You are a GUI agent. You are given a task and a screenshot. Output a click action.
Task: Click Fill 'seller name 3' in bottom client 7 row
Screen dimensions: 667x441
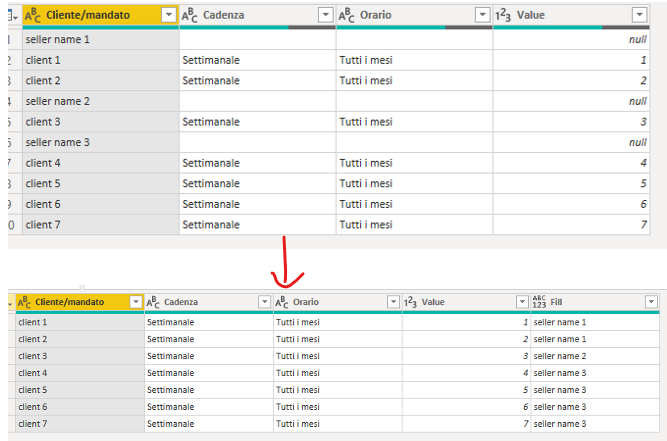595,424
